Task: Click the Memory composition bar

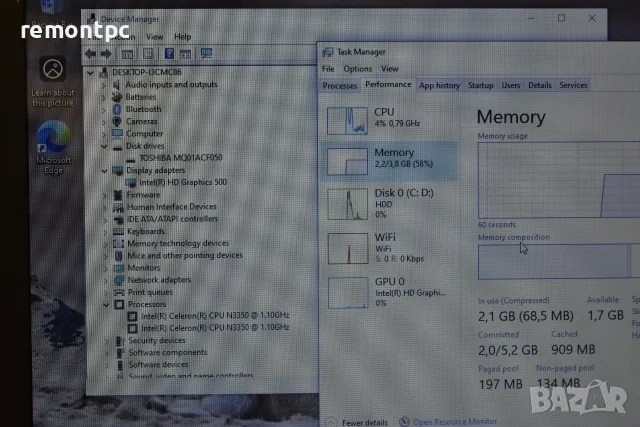Action: (559, 262)
